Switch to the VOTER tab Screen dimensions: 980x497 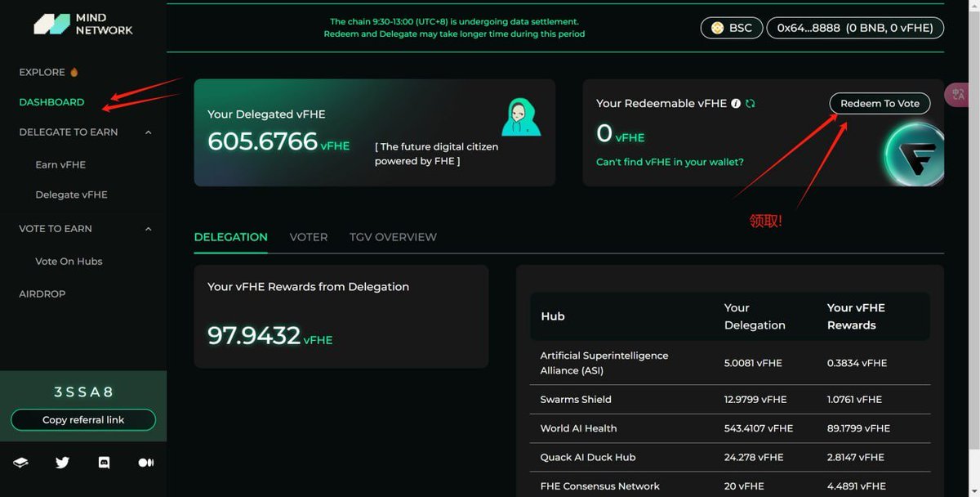pyautogui.click(x=309, y=237)
